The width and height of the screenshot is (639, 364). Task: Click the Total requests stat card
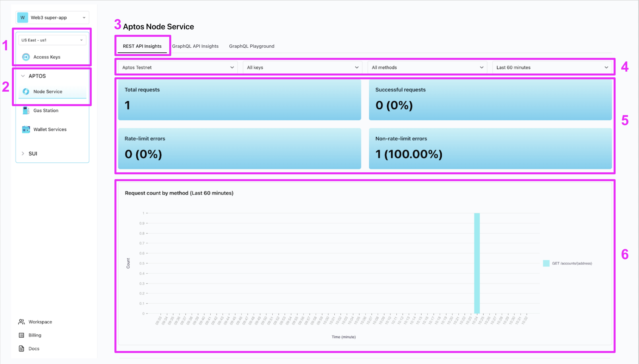click(x=239, y=100)
